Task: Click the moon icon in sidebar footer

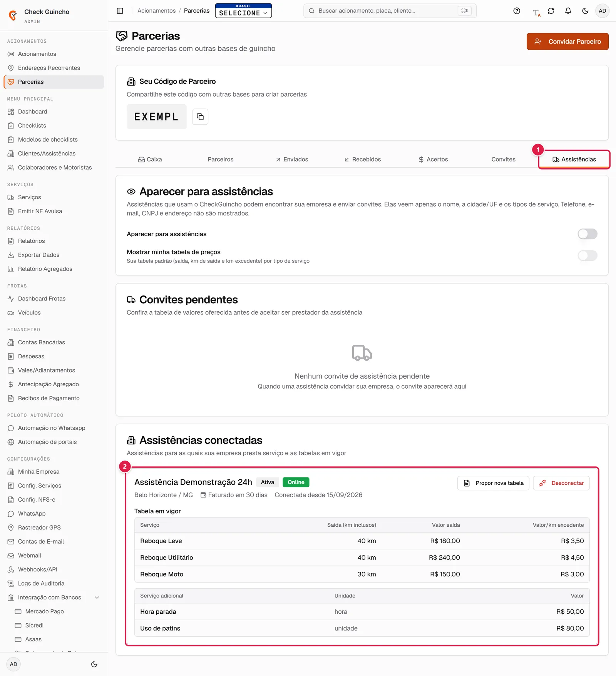Action: (x=94, y=664)
